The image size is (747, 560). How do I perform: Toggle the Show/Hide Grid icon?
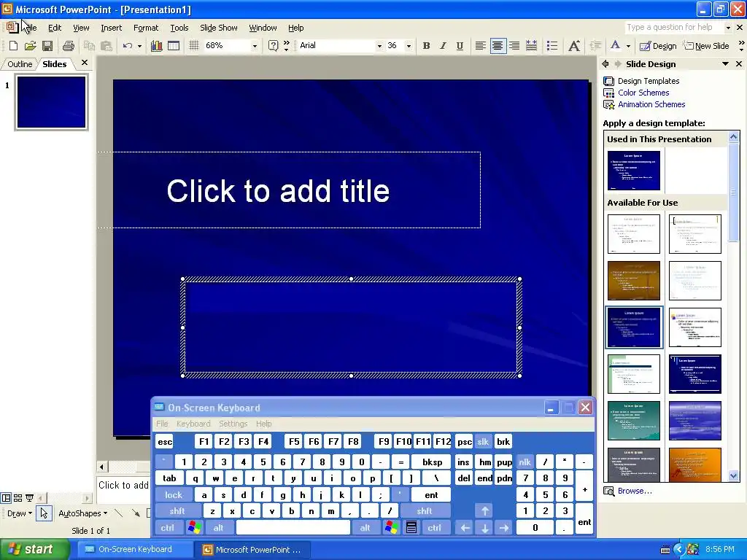(193, 46)
